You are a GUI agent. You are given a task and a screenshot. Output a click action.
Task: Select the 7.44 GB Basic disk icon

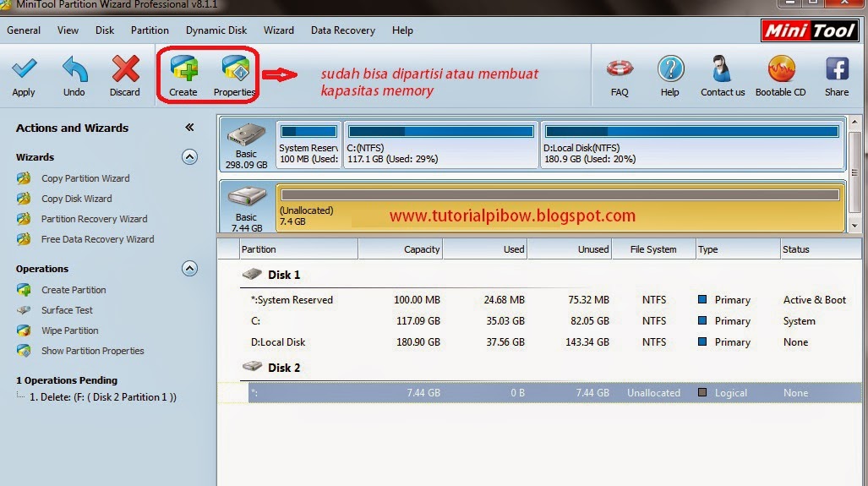(x=247, y=196)
